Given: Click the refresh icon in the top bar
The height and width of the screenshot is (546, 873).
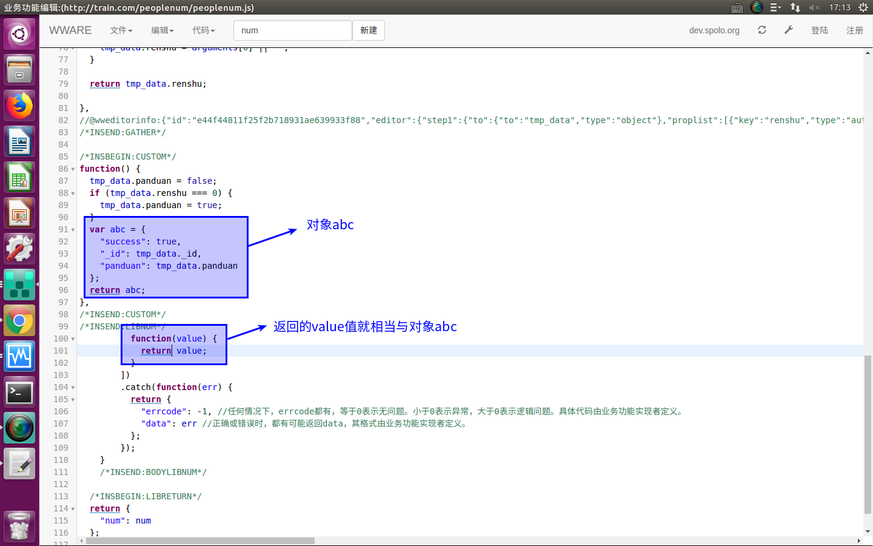Looking at the screenshot, I should (x=762, y=30).
